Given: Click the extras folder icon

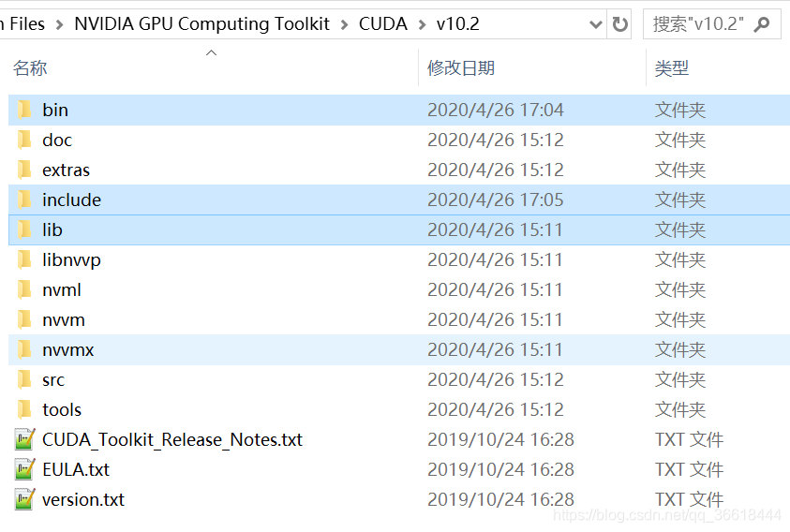Looking at the screenshot, I should (x=24, y=170).
